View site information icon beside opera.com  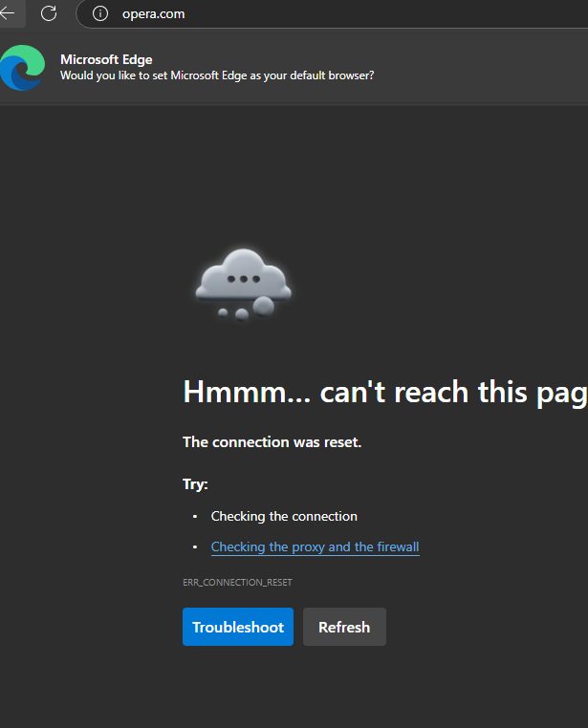pyautogui.click(x=100, y=13)
